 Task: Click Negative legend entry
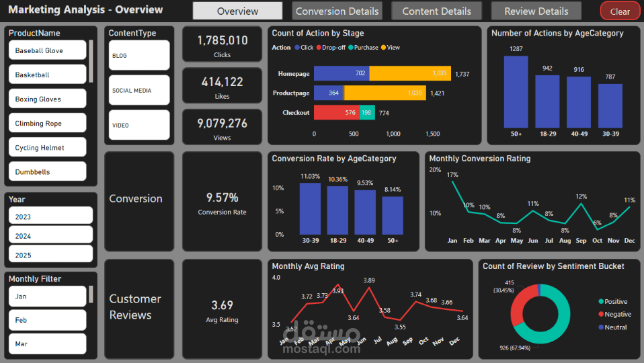(615, 314)
